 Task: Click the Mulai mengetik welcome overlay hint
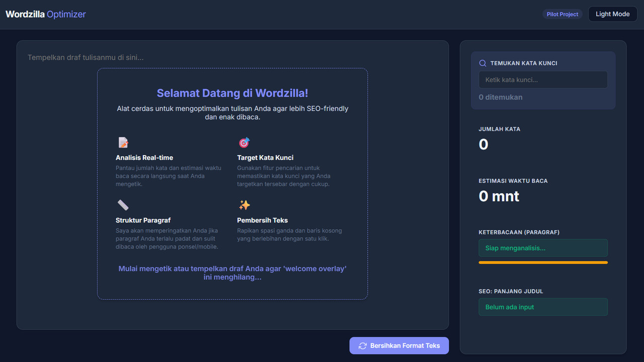pos(232,273)
